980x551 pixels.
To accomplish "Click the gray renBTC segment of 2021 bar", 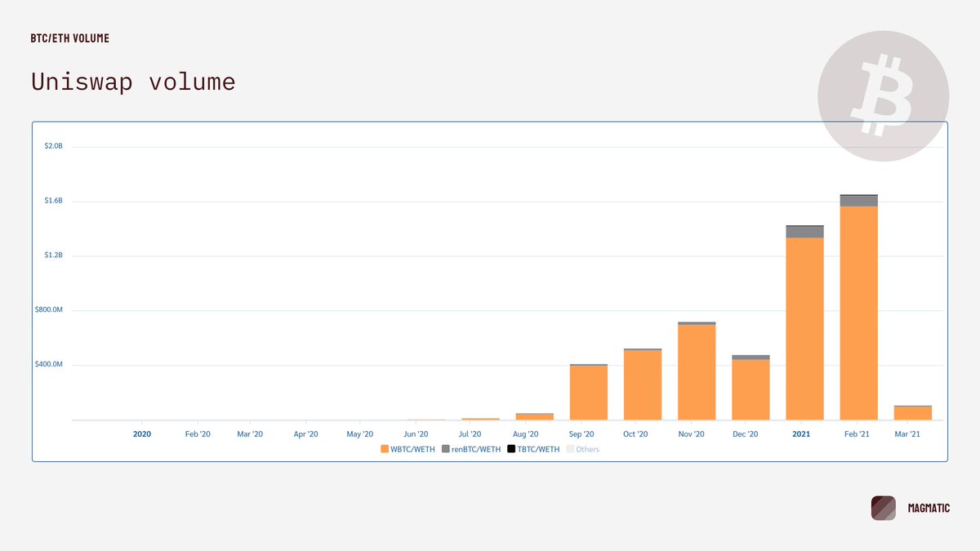I will pos(804,232).
